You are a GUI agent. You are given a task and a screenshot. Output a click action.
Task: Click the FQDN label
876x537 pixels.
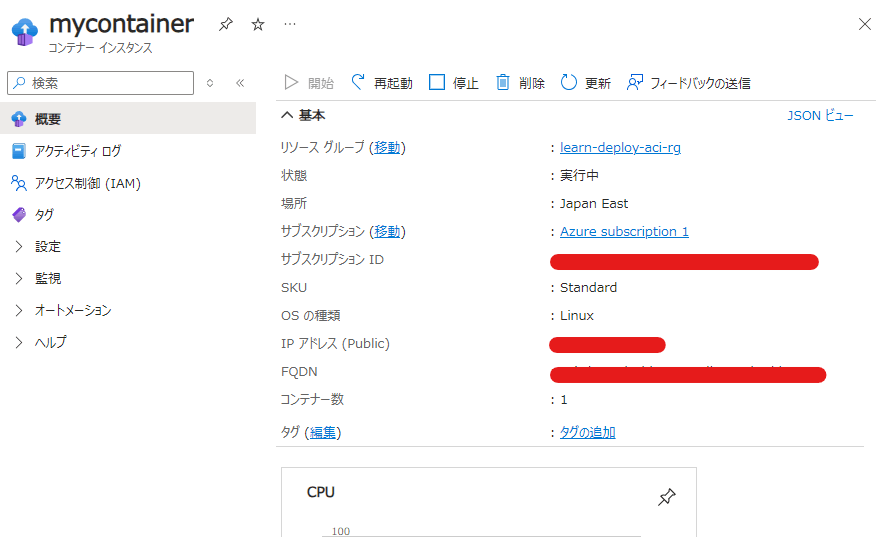299,372
